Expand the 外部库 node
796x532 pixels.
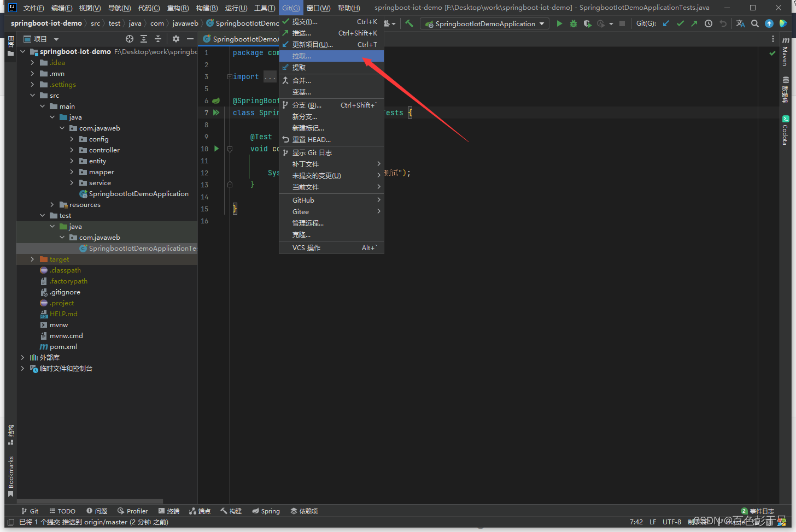(22, 357)
